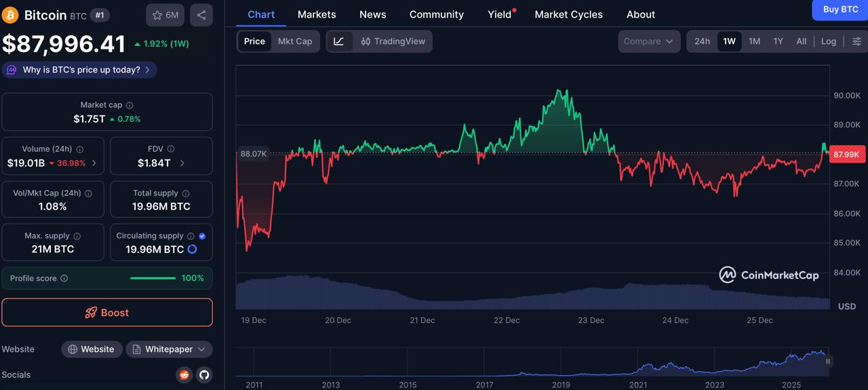Click the share icon button

click(201, 15)
